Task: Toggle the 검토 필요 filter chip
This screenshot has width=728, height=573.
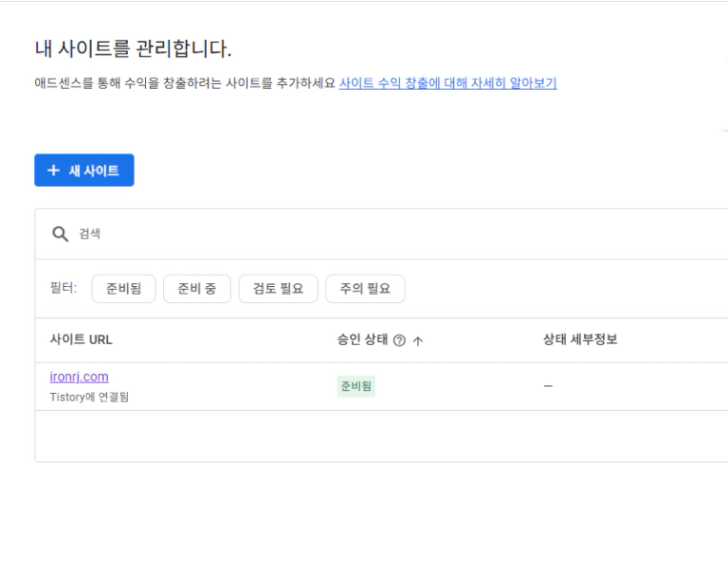Action: coord(278,289)
